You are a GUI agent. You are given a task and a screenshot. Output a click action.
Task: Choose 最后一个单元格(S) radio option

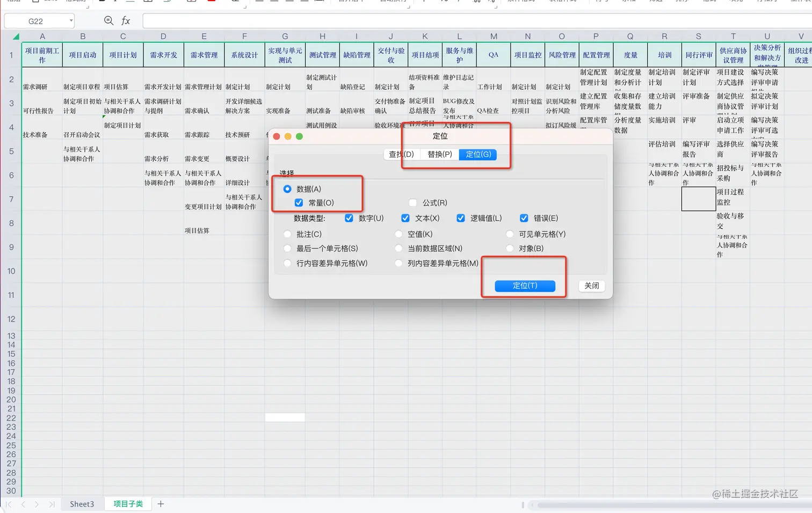pyautogui.click(x=287, y=249)
